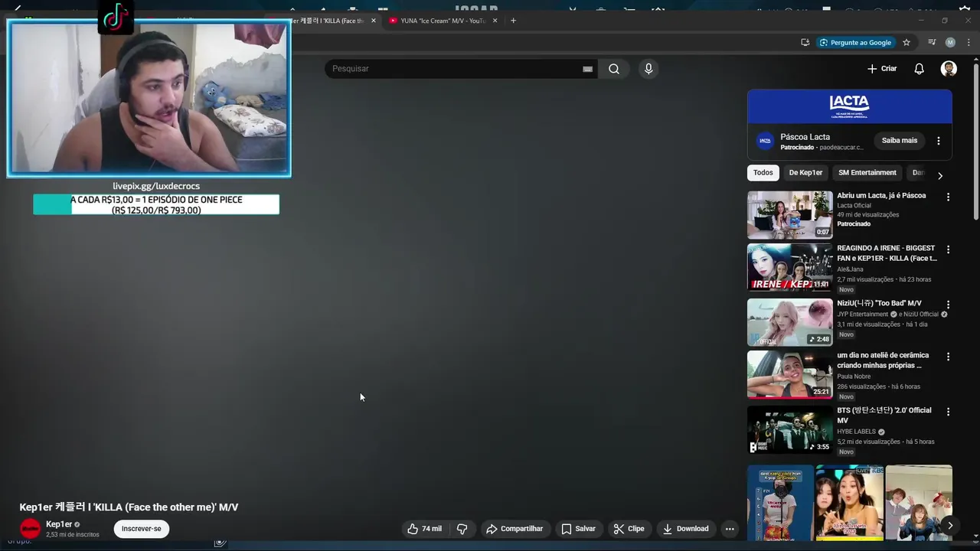Image resolution: width=980 pixels, height=551 pixels.
Task: Click the TikTok logo on the webcam overlay
Action: [x=116, y=18]
